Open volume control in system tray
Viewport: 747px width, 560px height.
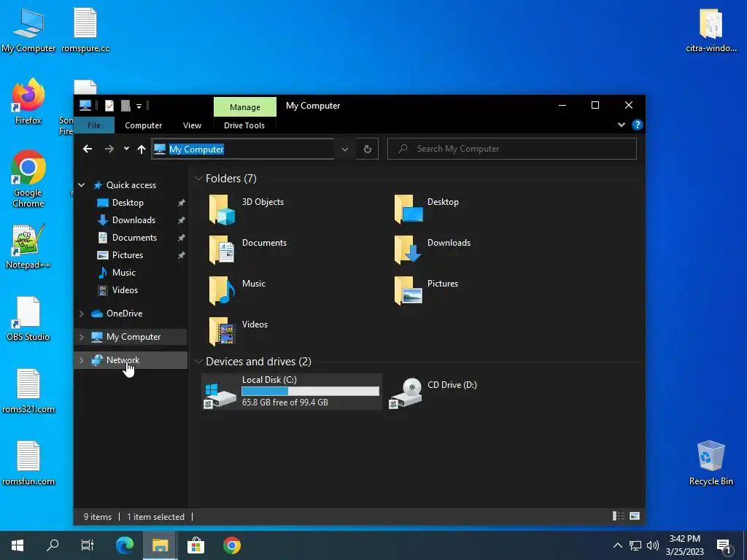click(x=653, y=545)
